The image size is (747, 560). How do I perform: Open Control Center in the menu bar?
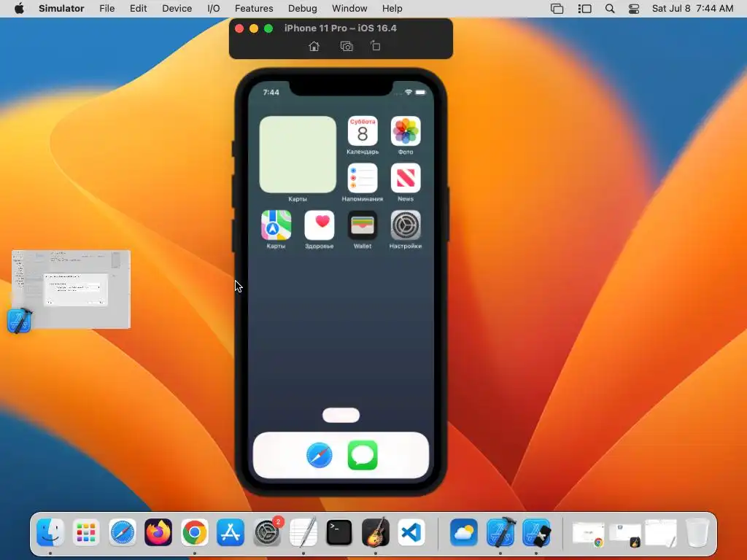pyautogui.click(x=634, y=9)
